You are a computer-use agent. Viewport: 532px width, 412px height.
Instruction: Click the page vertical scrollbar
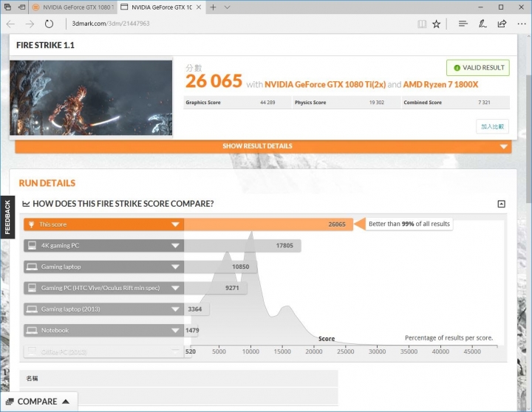pyautogui.click(x=528, y=139)
